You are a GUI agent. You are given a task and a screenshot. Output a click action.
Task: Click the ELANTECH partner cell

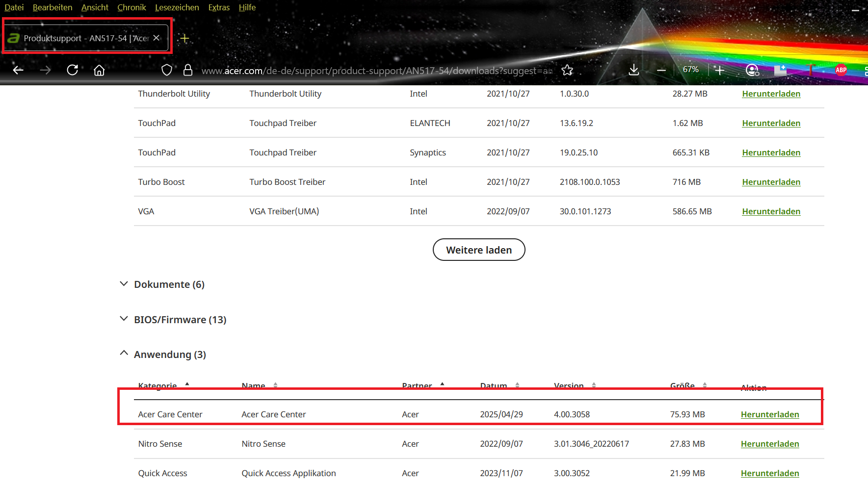point(430,123)
